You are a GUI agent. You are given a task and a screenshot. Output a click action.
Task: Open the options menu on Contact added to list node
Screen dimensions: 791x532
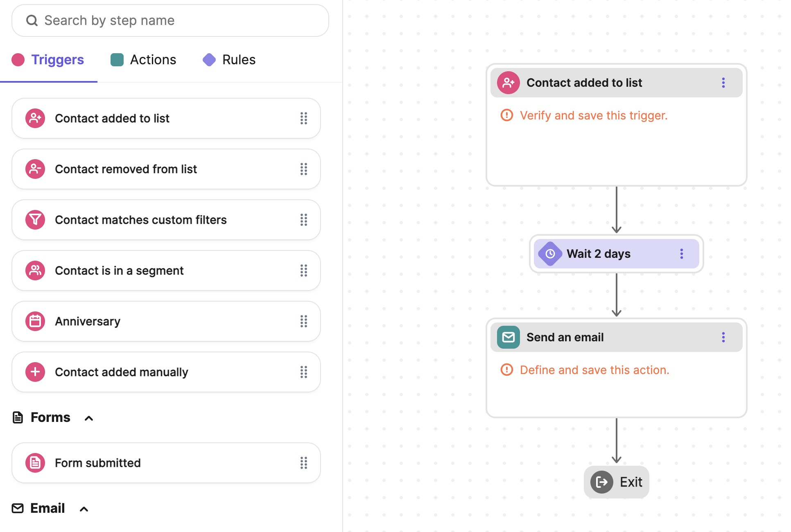tap(723, 83)
